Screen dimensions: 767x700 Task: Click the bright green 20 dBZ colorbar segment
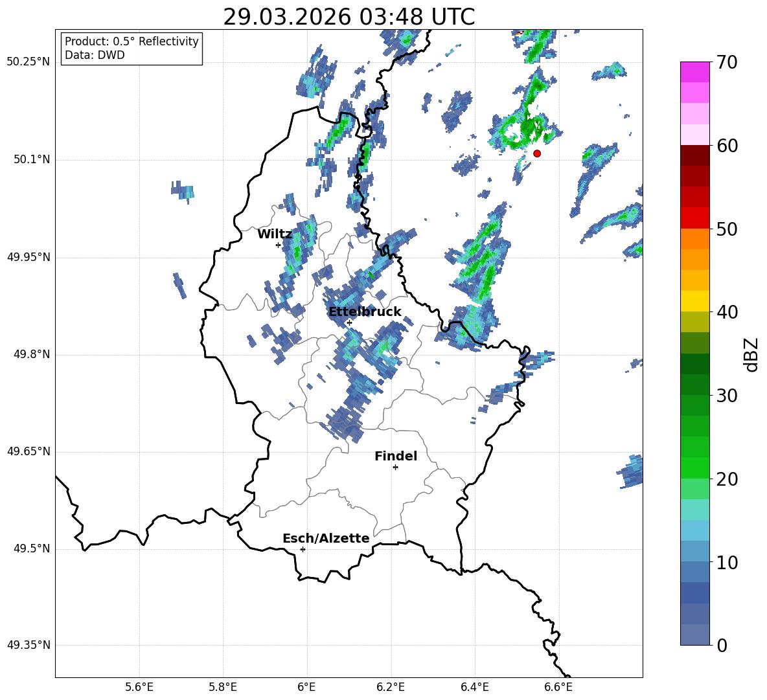coord(694,468)
